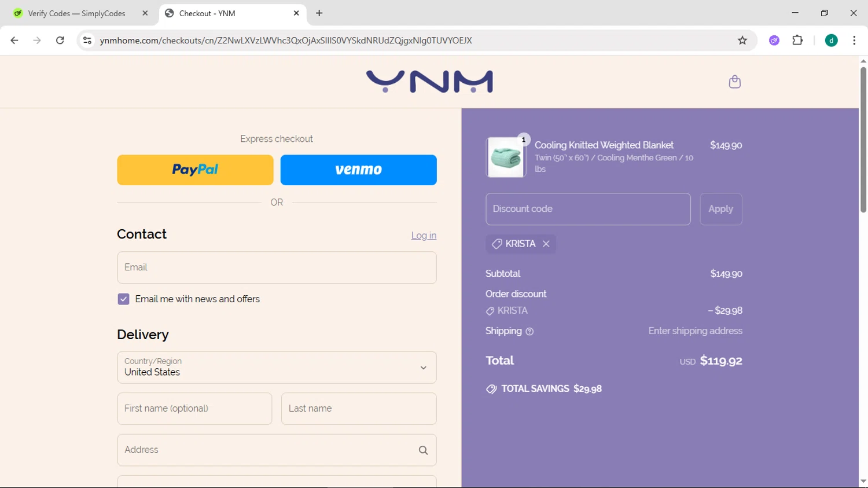This screenshot has width=868, height=488.
Task: Click the purple extension icon in toolbar
Action: tap(774, 41)
